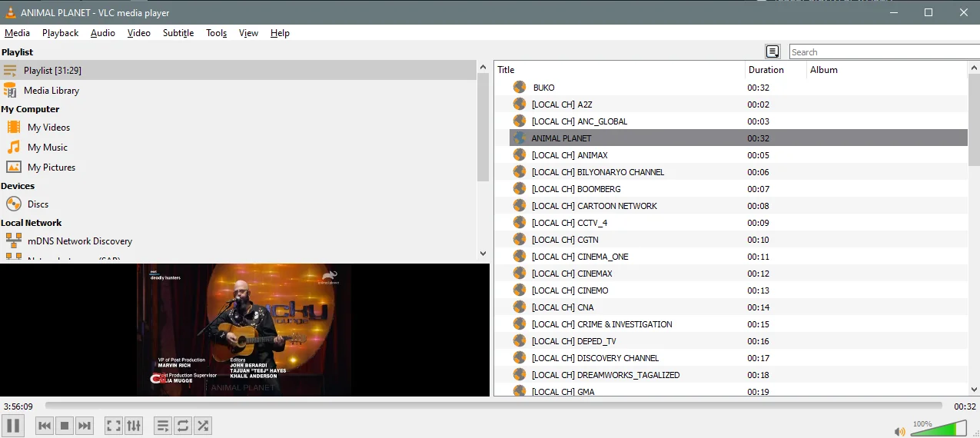Click the playlist Search field
Image resolution: width=980 pixels, height=438 pixels.
tap(884, 51)
